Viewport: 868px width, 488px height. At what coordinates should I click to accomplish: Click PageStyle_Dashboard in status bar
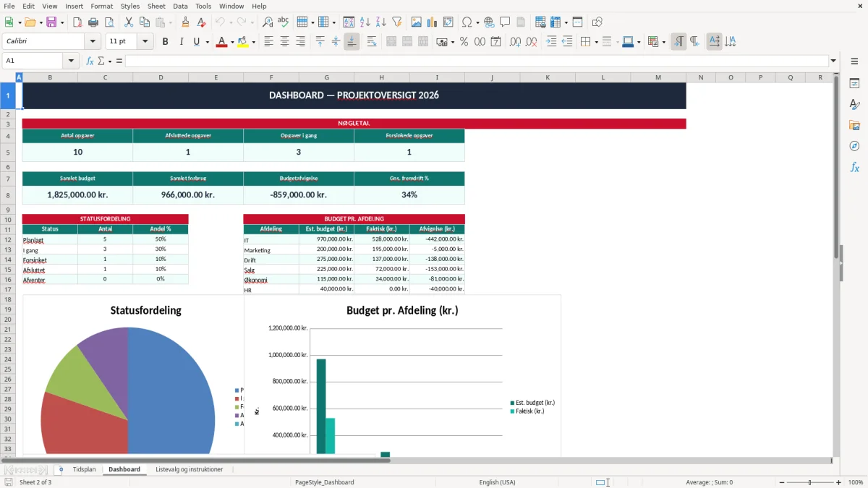tap(325, 482)
